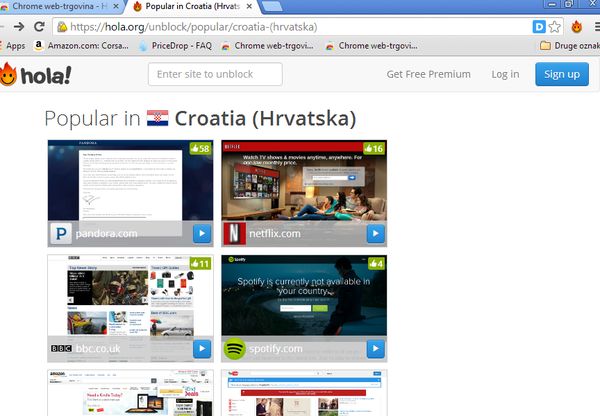Click the play button on bbc.co.uk card
Screen dimensions: 600x416
tap(202, 349)
